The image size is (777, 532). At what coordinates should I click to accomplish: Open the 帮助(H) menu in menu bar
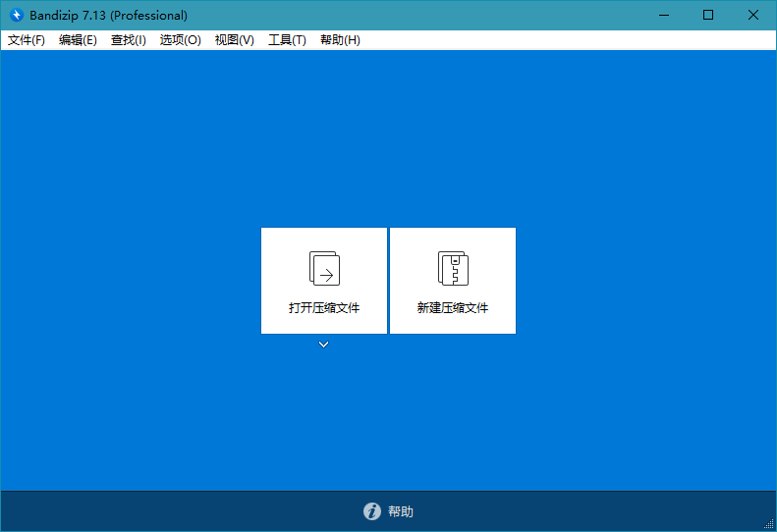pos(340,40)
